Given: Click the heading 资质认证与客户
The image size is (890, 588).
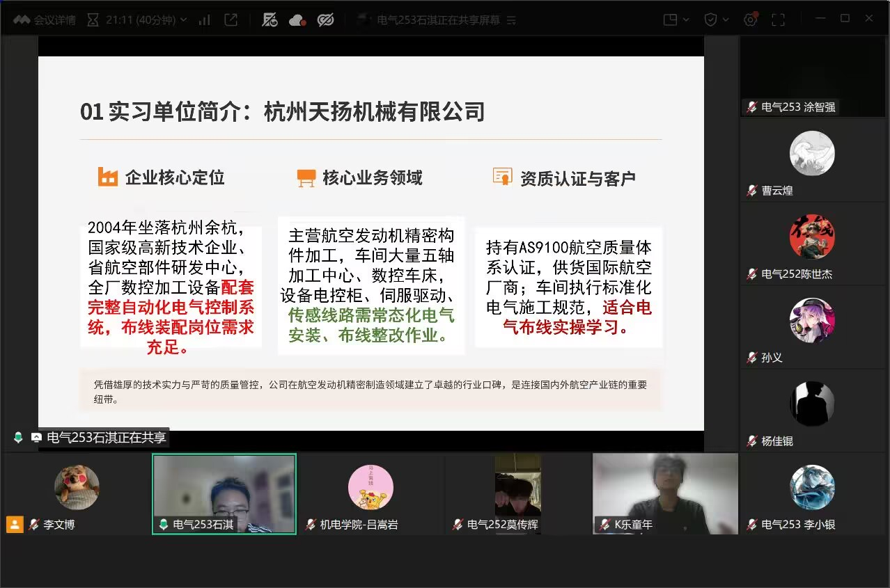Looking at the screenshot, I should click(x=578, y=178).
